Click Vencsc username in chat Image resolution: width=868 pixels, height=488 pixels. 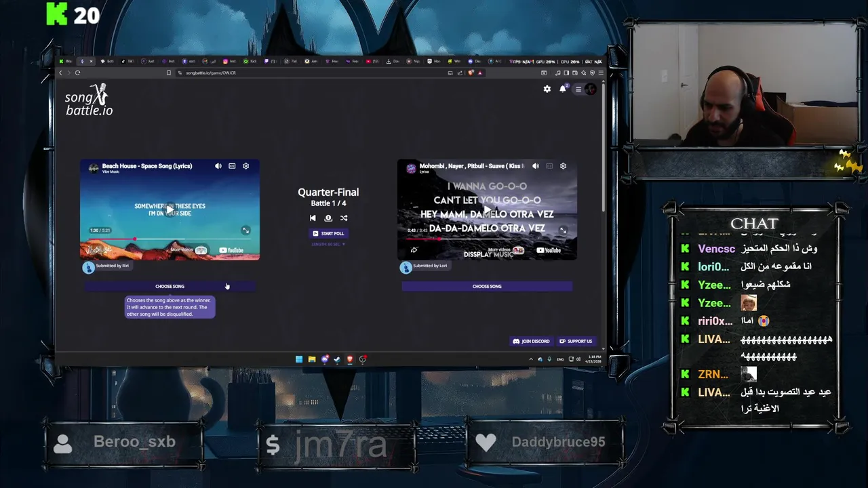pyautogui.click(x=716, y=249)
